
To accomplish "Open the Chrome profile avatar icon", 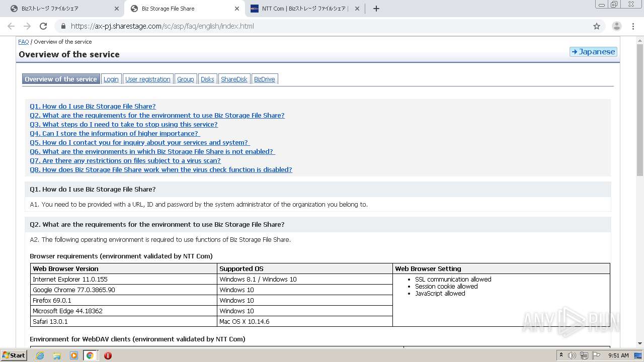I will click(617, 26).
